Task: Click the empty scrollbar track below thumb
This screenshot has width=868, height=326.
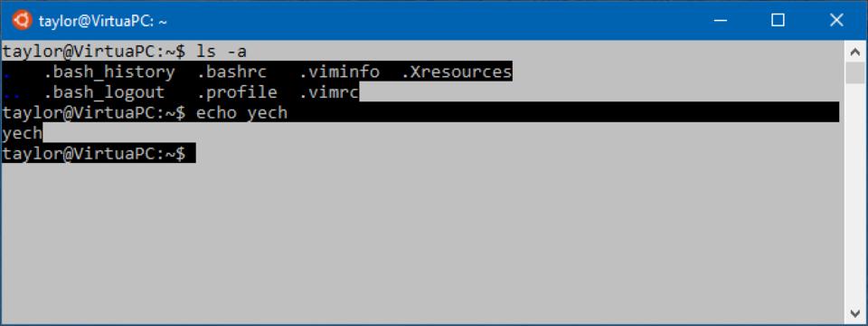Action: tap(855, 194)
